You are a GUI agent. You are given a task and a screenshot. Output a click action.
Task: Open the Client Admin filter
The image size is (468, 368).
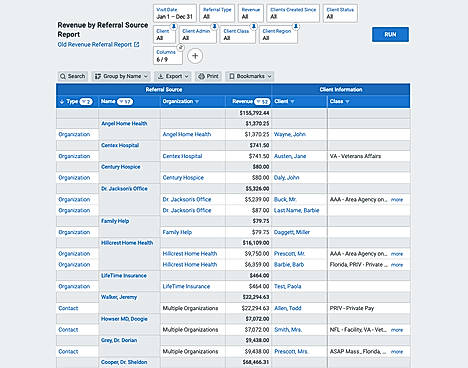point(198,35)
